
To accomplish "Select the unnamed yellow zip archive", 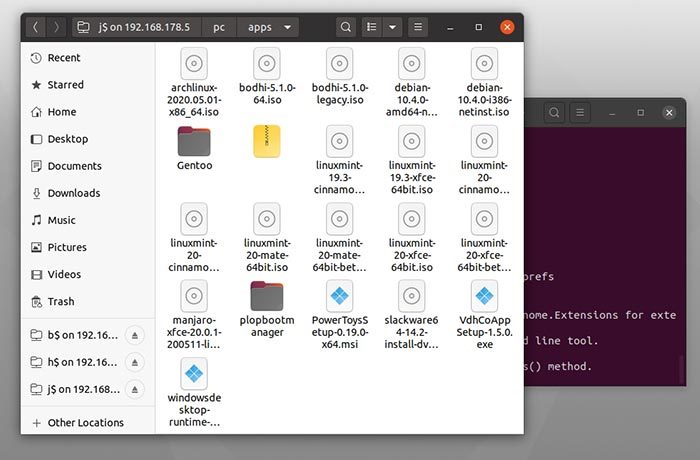I will click(x=267, y=142).
